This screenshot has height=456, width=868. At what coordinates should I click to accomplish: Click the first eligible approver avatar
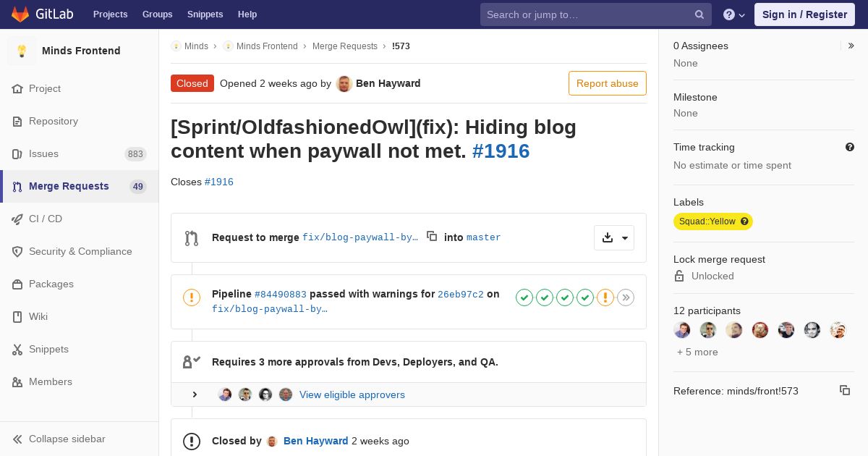tap(225, 394)
